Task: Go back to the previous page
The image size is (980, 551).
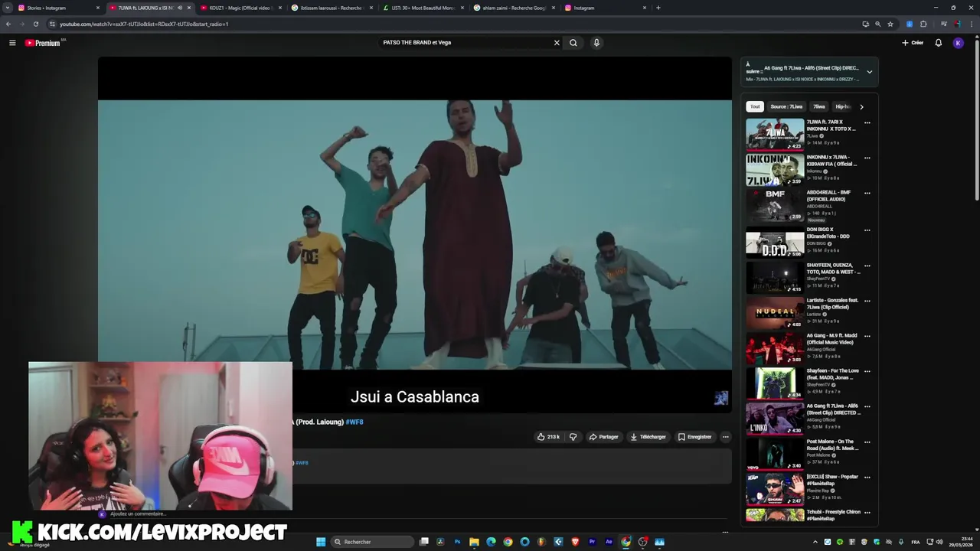Action: [x=8, y=24]
